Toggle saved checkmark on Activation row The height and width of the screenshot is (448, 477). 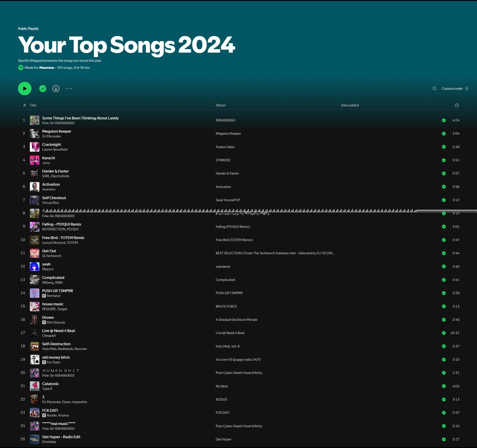pos(444,187)
